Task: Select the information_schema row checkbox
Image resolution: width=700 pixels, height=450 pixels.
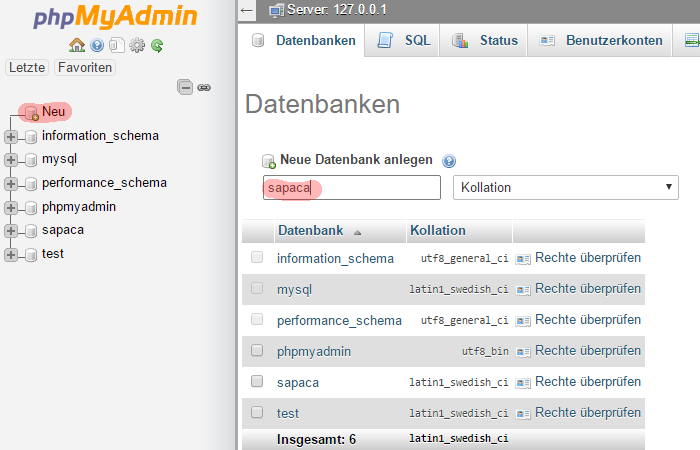Action: (x=257, y=257)
